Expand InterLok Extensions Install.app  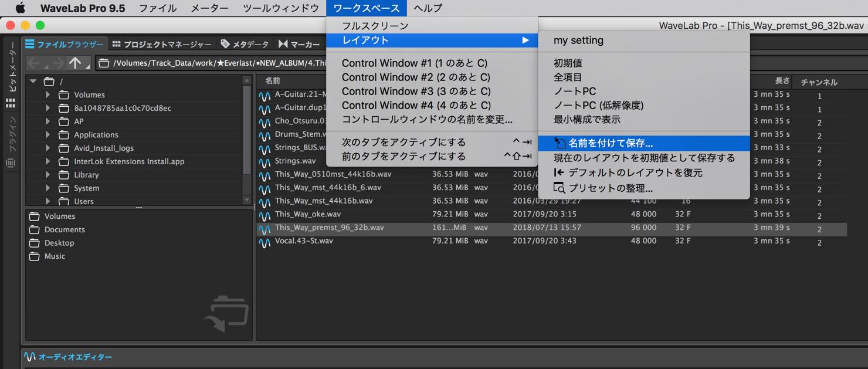[48, 161]
